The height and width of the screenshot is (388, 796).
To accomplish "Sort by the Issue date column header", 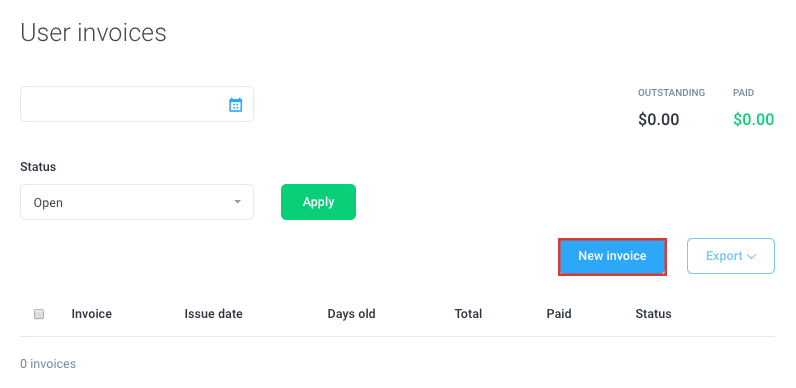I will 213,314.
